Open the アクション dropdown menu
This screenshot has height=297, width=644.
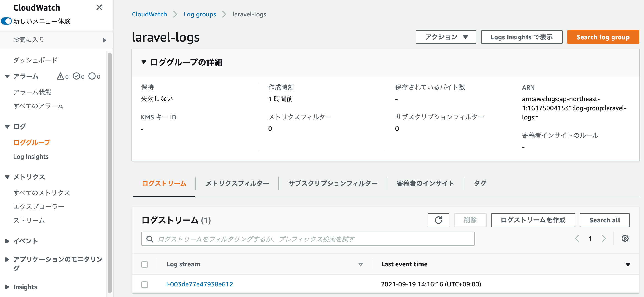point(446,37)
